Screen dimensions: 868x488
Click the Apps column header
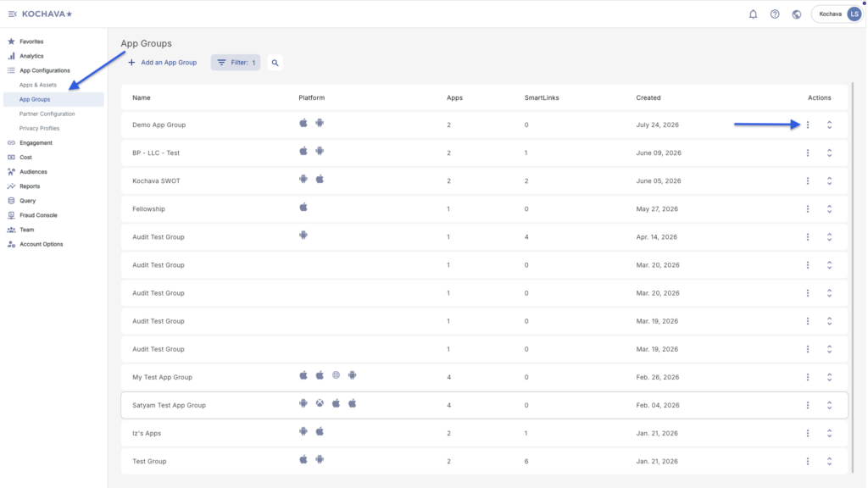454,98
